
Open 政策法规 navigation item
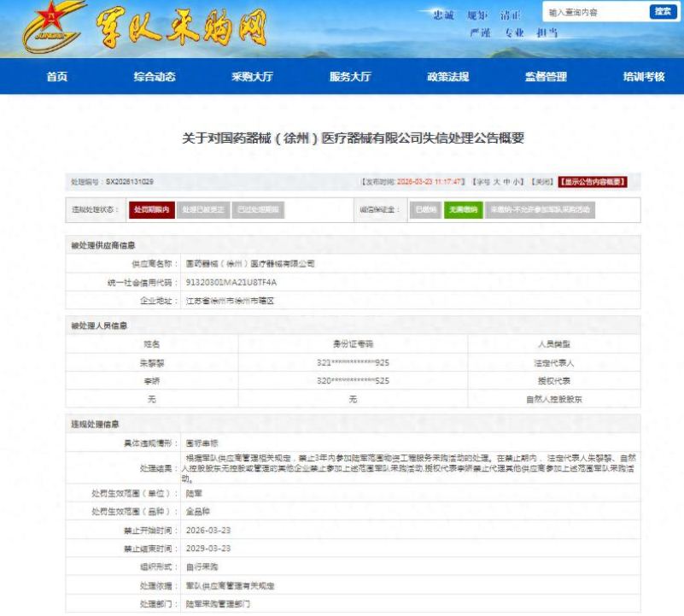pos(448,77)
